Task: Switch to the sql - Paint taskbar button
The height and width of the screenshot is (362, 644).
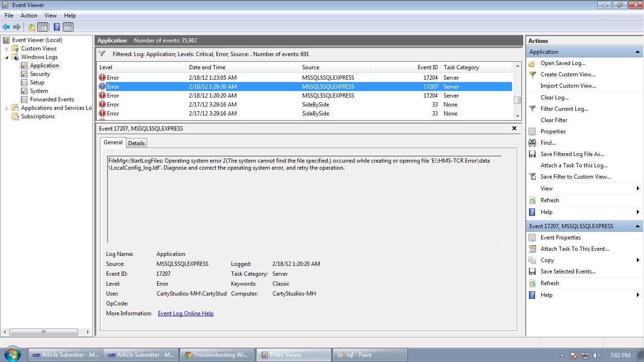Action: [x=371, y=355]
